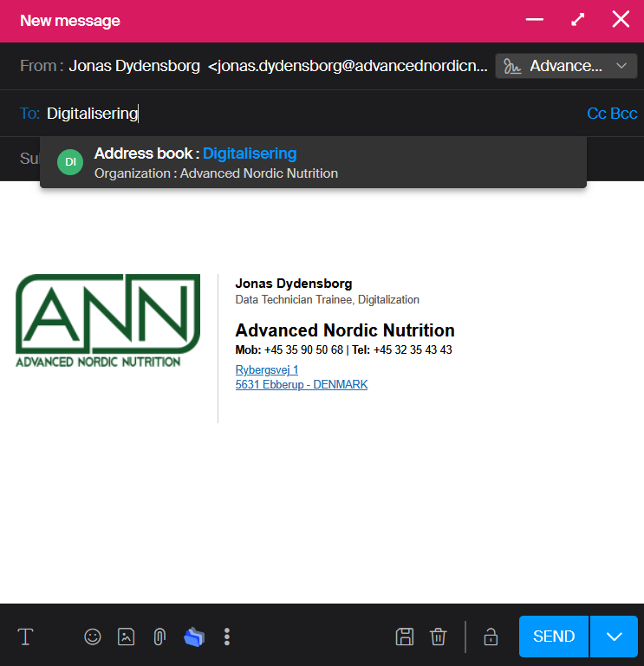
Task: Insert an image into the email
Action: 127,637
